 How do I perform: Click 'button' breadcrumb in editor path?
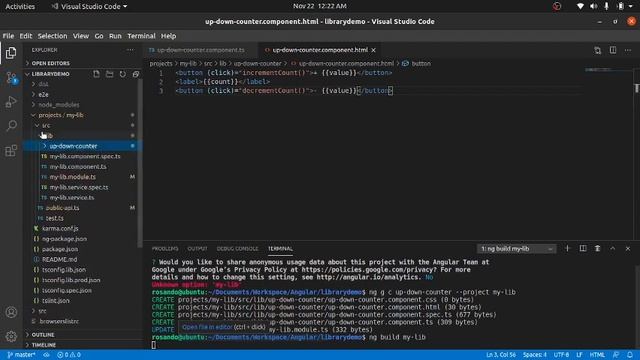pyautogui.click(x=421, y=64)
